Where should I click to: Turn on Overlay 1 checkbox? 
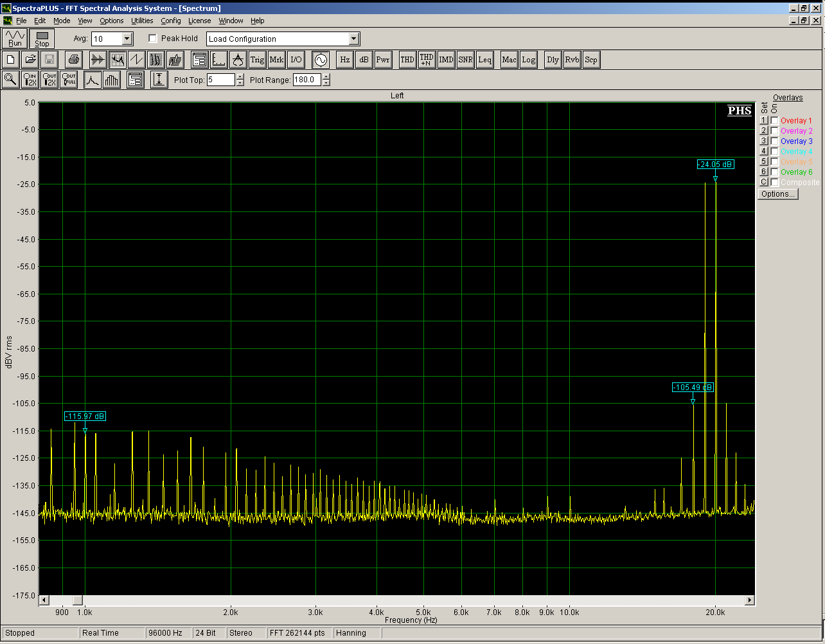click(x=775, y=121)
